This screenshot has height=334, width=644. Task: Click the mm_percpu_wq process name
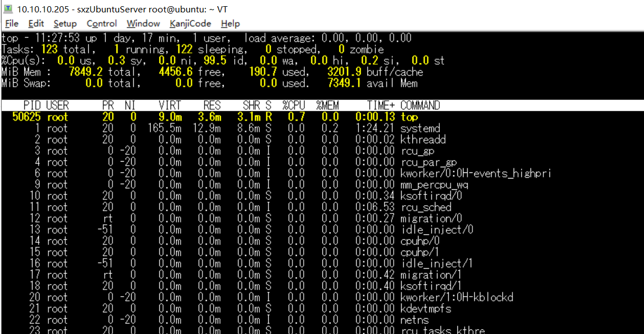click(434, 185)
